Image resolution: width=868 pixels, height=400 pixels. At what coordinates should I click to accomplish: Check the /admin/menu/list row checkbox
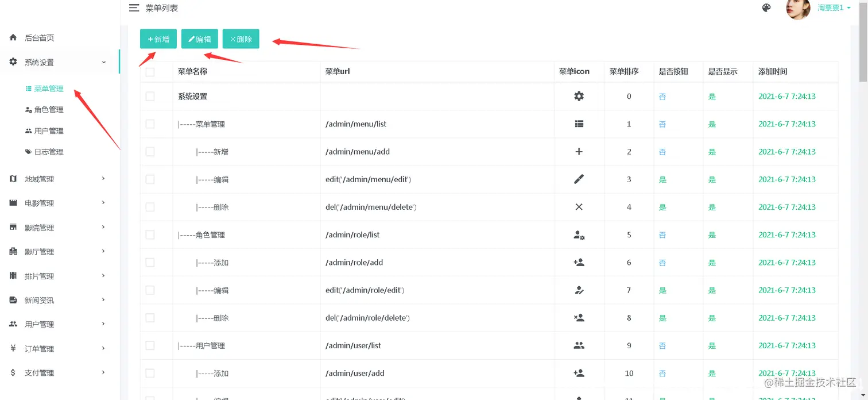click(150, 124)
